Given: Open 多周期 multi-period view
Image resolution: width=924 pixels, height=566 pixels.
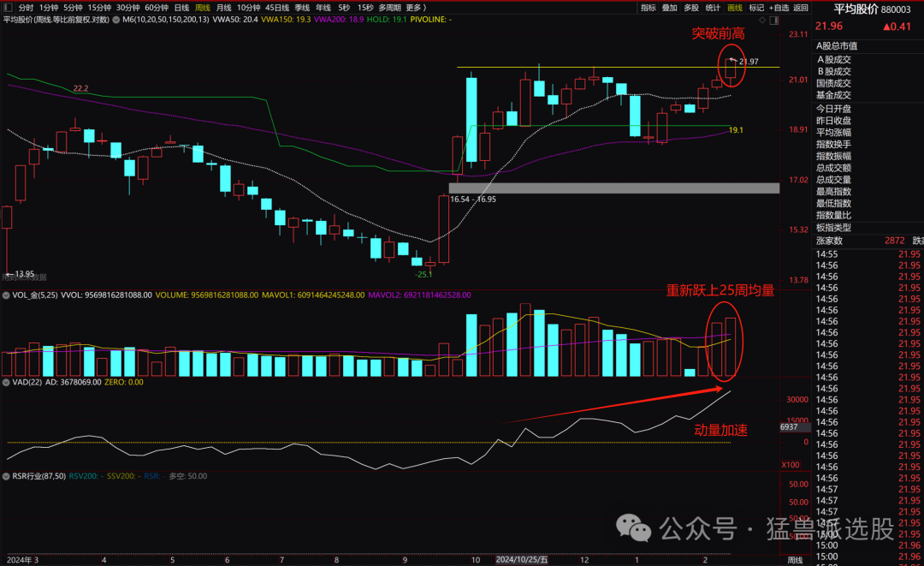Looking at the screenshot, I should tap(389, 8).
